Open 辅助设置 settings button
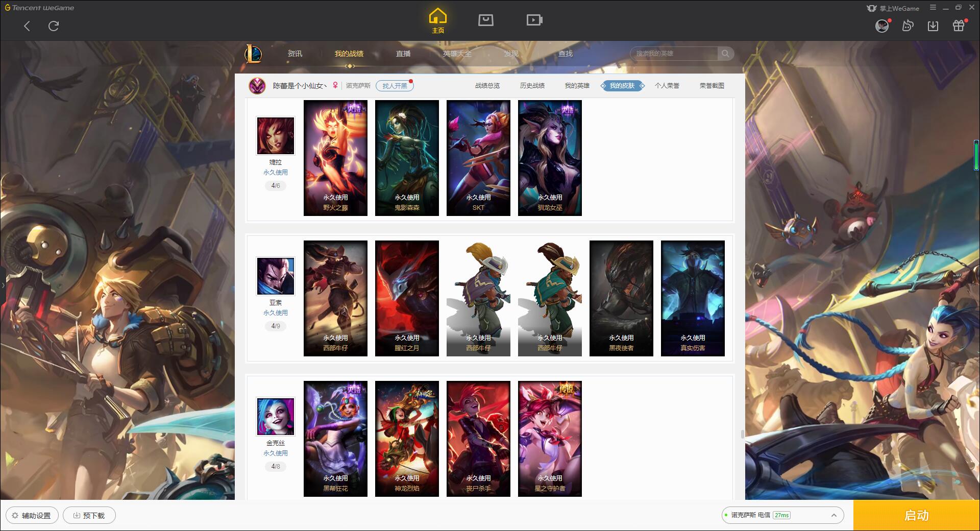This screenshot has width=980, height=531. point(32,515)
